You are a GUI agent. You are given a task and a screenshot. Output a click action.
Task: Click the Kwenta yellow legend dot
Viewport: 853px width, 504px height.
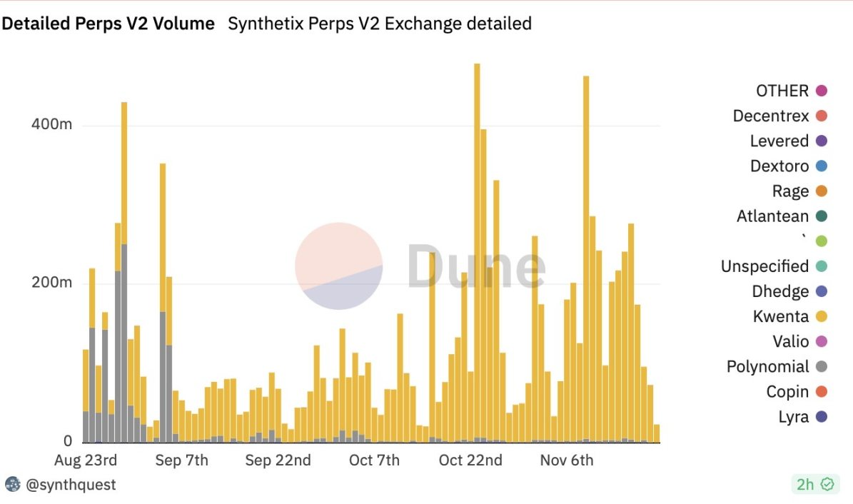pyautogui.click(x=822, y=316)
